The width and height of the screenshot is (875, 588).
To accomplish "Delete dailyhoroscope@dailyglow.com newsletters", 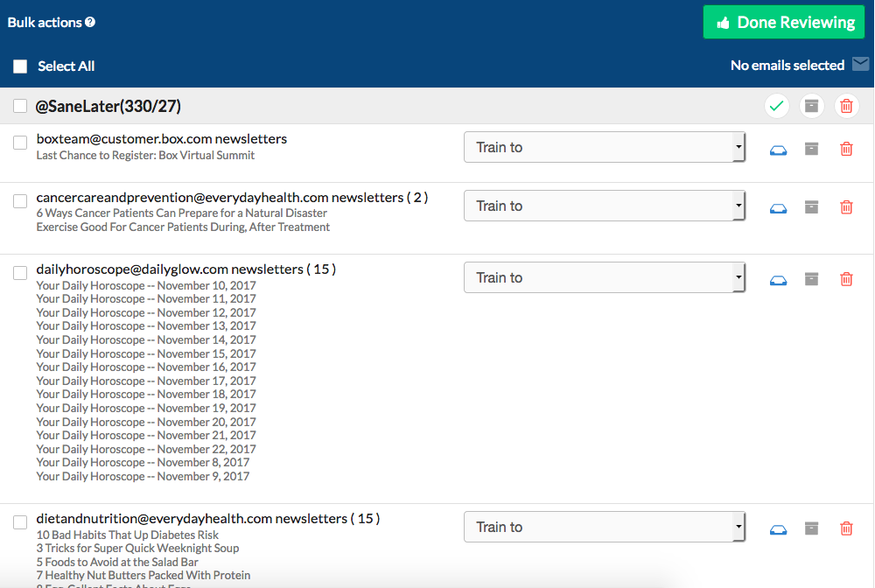I will tap(846, 279).
